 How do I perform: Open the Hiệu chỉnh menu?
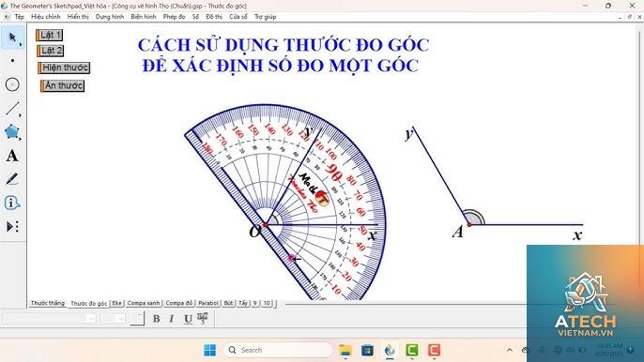[46, 17]
